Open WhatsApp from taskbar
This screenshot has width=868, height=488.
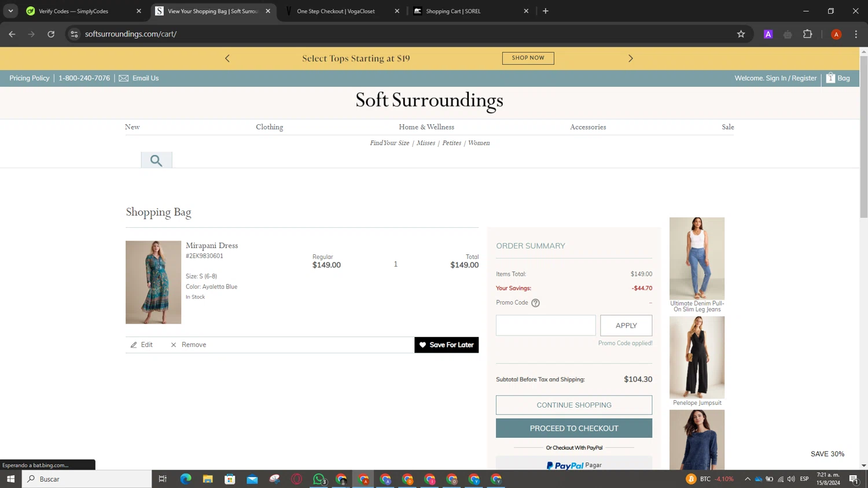tap(319, 479)
